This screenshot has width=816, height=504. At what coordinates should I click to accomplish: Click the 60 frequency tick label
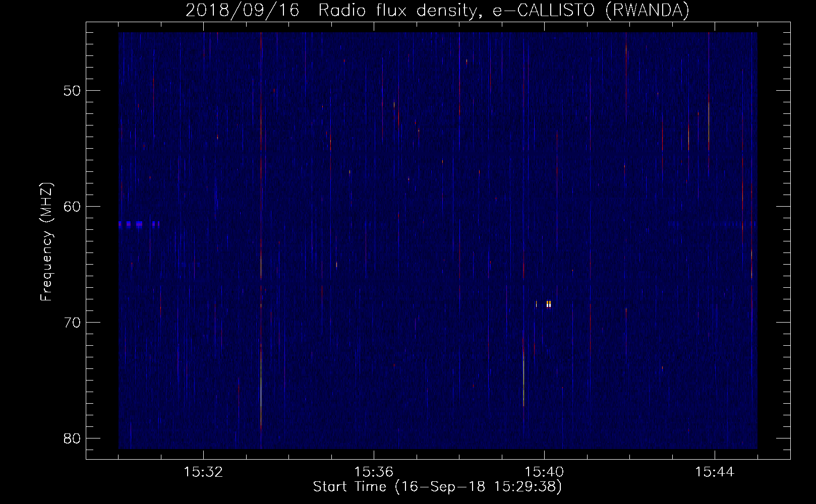pyautogui.click(x=72, y=207)
